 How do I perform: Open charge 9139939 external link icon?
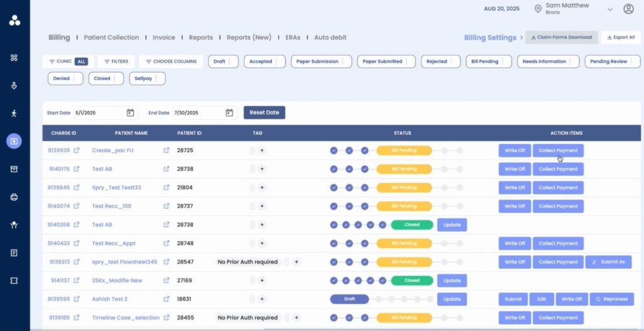tap(77, 151)
